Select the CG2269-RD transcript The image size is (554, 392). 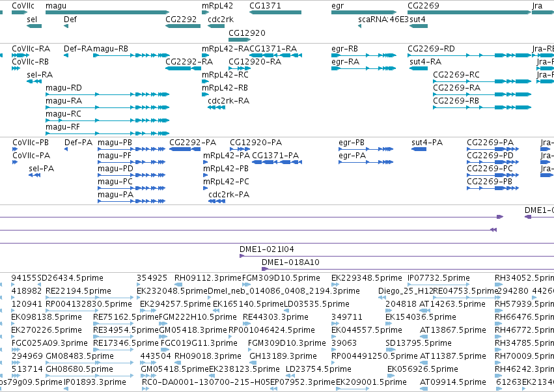[x=469, y=55]
